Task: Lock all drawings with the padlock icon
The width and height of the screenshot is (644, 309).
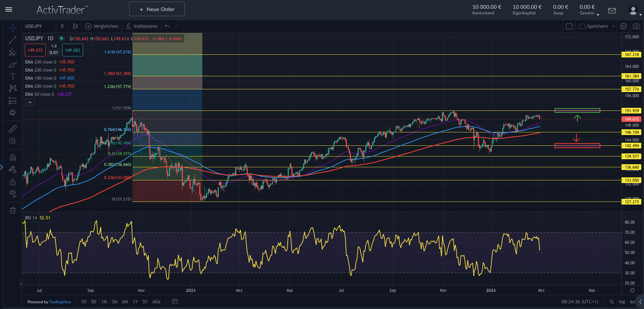Action: (x=12, y=182)
